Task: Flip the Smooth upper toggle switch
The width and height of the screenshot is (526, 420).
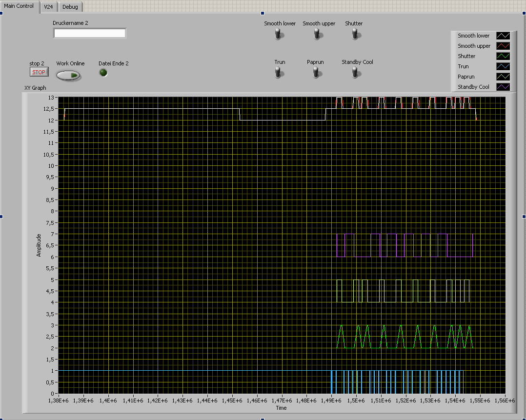Action: (x=317, y=34)
